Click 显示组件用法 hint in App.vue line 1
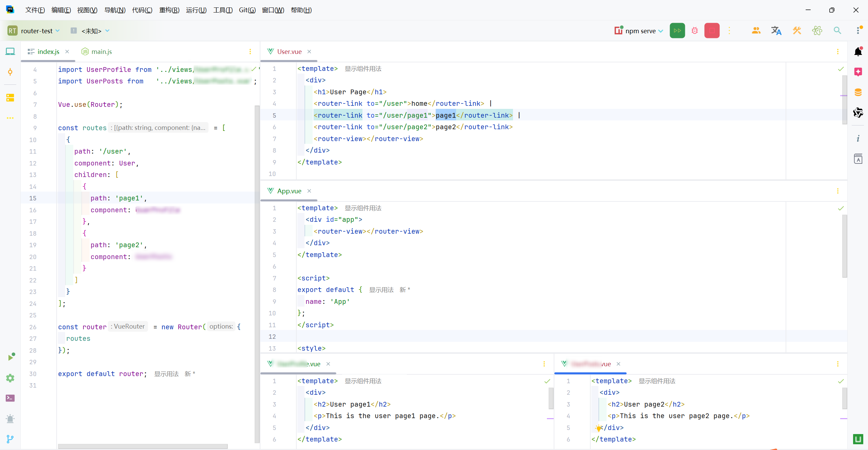Screen dimensions: 868x450 [x=363, y=208]
